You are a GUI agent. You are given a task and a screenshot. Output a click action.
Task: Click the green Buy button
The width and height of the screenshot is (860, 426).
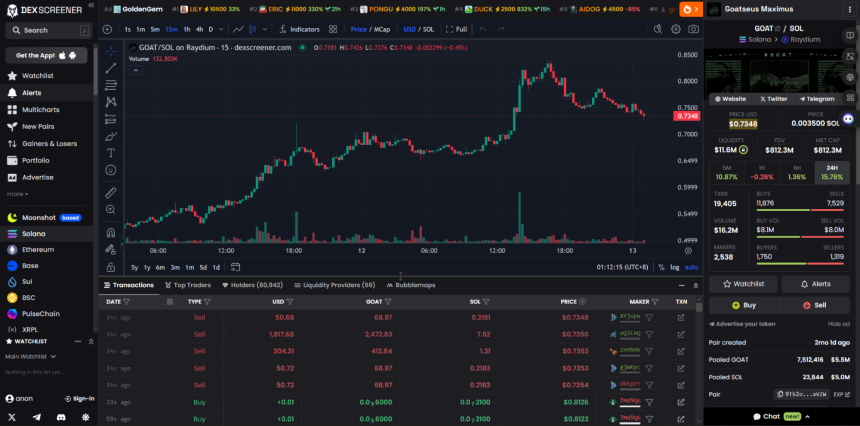pos(744,305)
